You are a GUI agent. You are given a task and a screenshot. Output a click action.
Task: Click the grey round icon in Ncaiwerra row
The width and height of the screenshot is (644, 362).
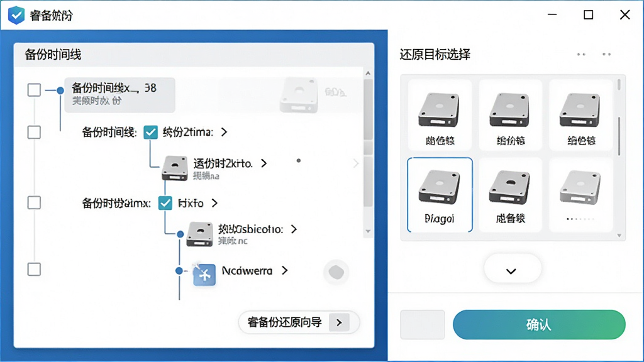click(x=336, y=272)
